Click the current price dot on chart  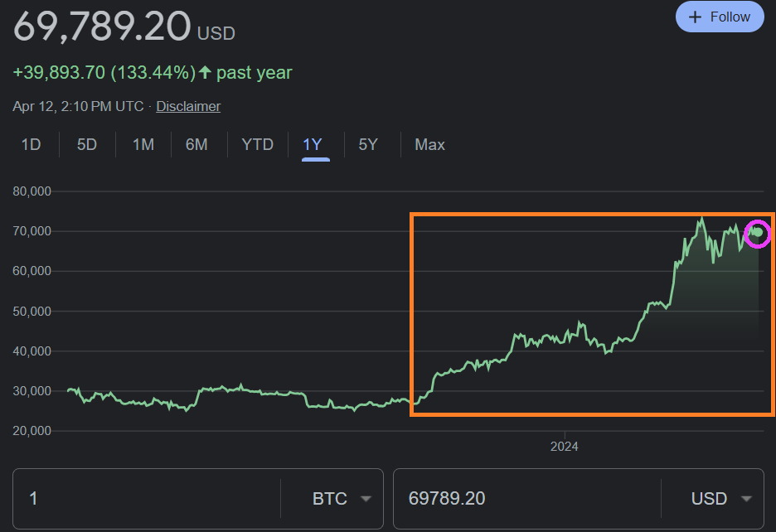click(x=758, y=233)
